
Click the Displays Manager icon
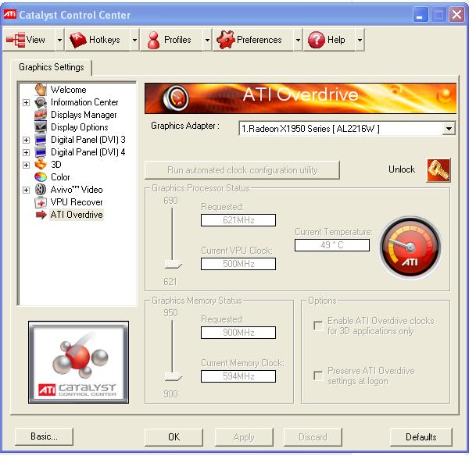(41, 115)
